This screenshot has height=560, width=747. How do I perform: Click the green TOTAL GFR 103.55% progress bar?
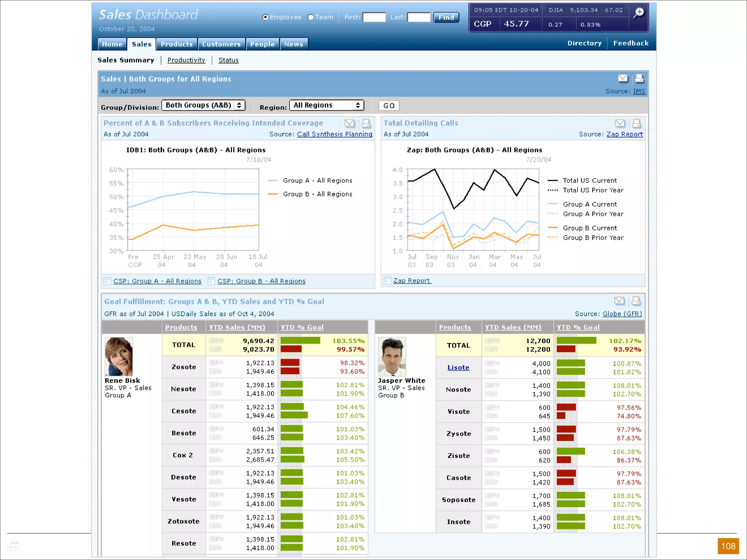(x=300, y=341)
